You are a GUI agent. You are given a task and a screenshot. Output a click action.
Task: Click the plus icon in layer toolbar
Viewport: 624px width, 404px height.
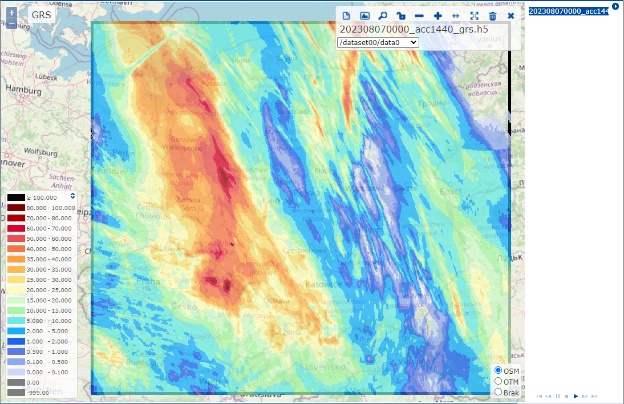[x=438, y=16]
